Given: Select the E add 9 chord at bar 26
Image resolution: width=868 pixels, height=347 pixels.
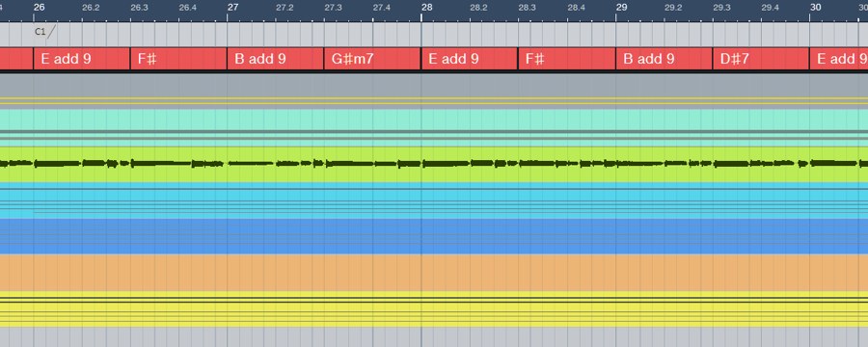Looking at the screenshot, I should click(x=82, y=59).
